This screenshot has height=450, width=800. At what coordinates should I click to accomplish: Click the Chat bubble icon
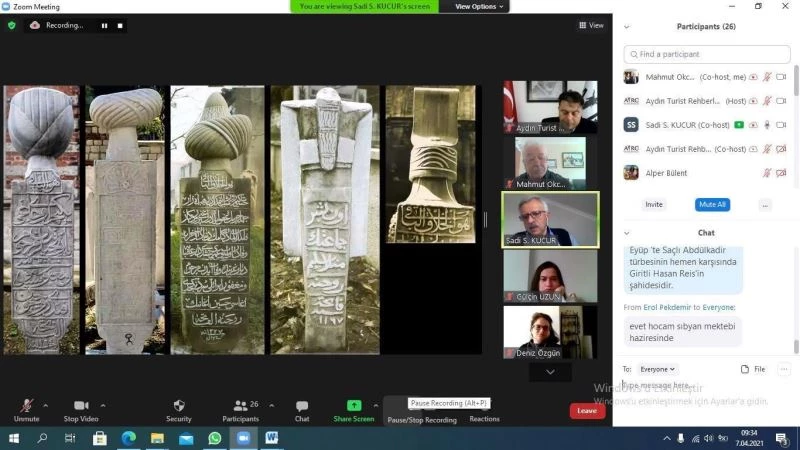tap(302, 409)
